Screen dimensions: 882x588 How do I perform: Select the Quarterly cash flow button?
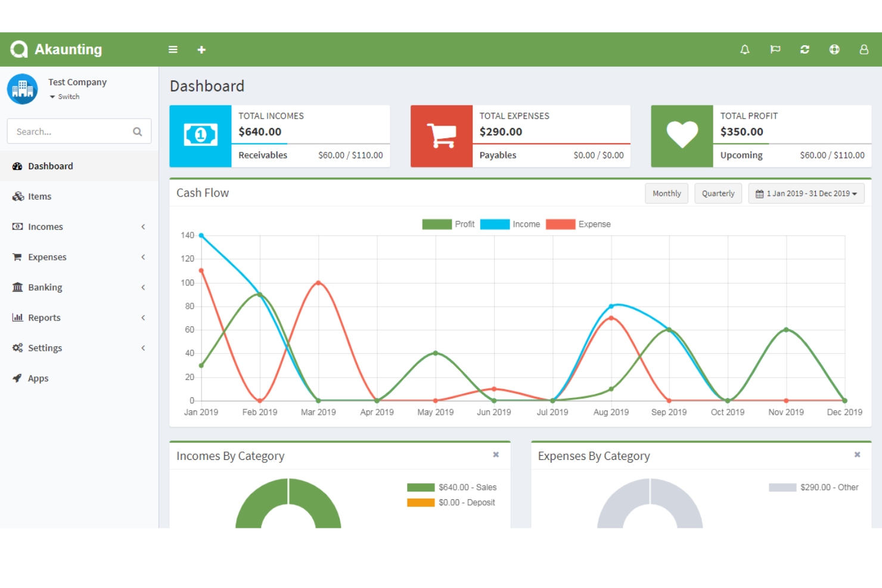(x=718, y=194)
